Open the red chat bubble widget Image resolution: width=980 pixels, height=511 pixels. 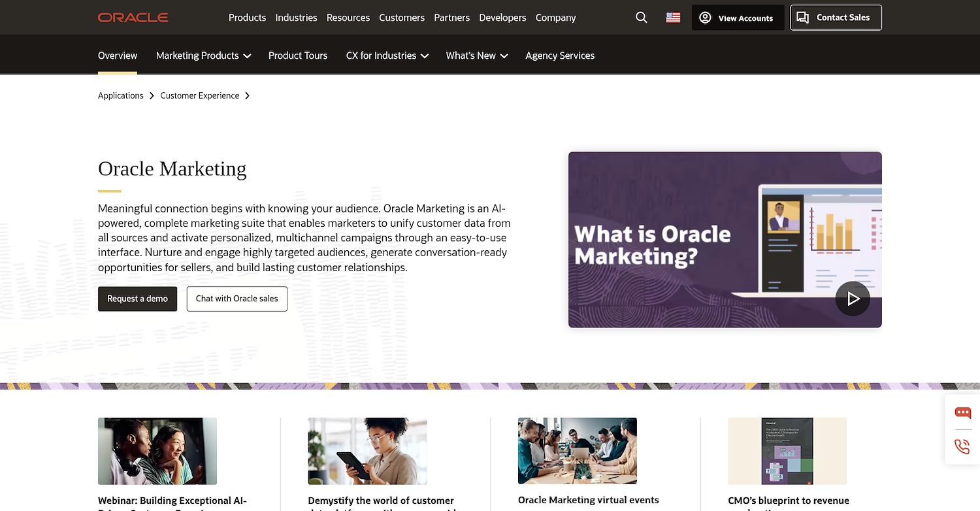point(962,413)
